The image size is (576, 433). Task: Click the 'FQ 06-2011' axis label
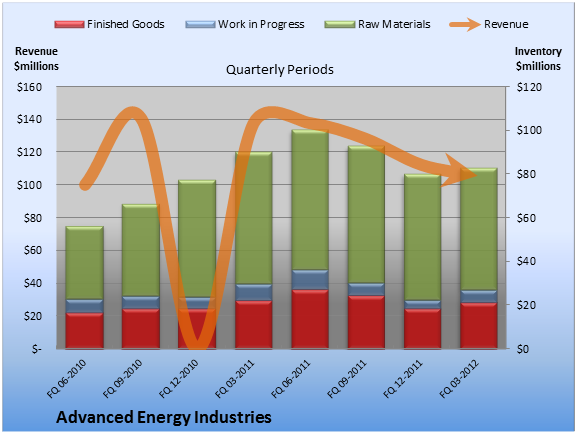pos(291,379)
